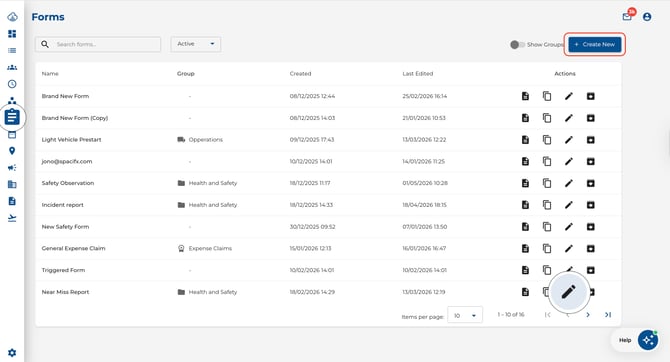The width and height of the screenshot is (670, 362).
Task: Archive the Brand New Form row
Action: click(x=591, y=96)
